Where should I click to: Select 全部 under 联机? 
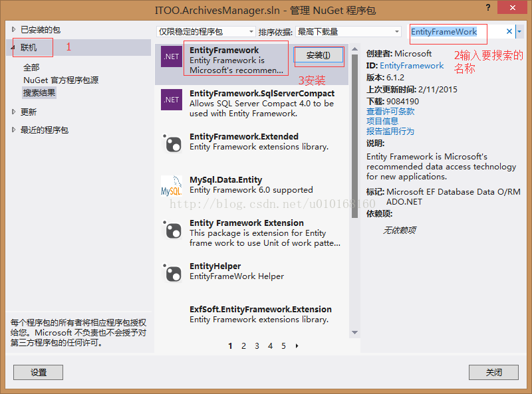coord(31,68)
